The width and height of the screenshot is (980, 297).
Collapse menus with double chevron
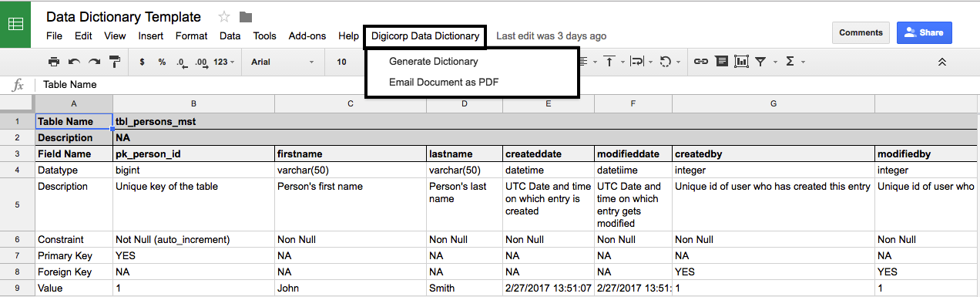pos(941,62)
